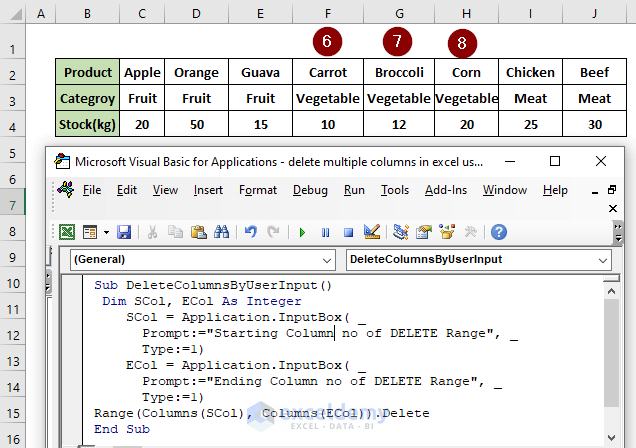Minimize the inner code window
The width and height of the screenshot is (636, 448).
[595, 192]
